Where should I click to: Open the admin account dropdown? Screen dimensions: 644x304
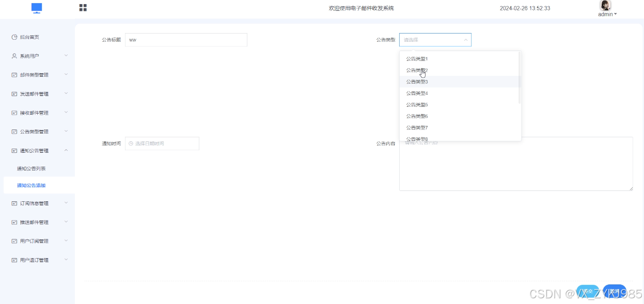pos(606,14)
